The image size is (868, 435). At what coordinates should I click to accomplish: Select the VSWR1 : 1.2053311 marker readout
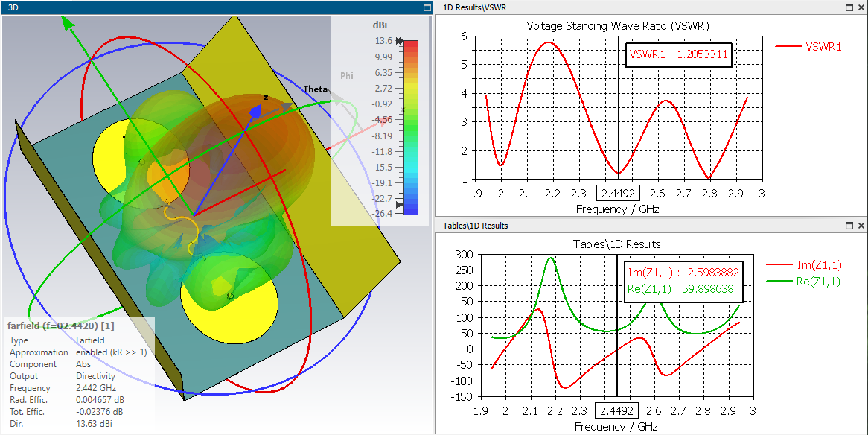(x=679, y=55)
